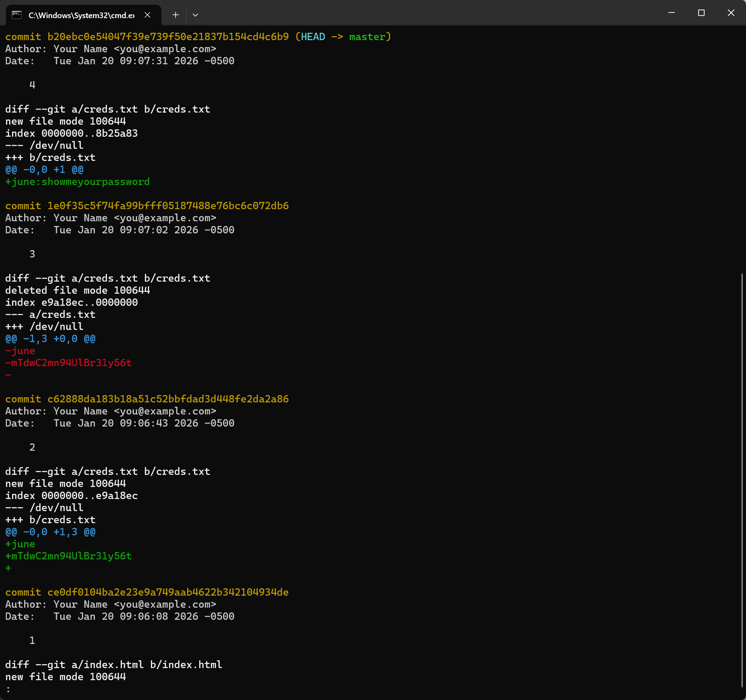Click the pager colon prompt at bottom

(8, 689)
